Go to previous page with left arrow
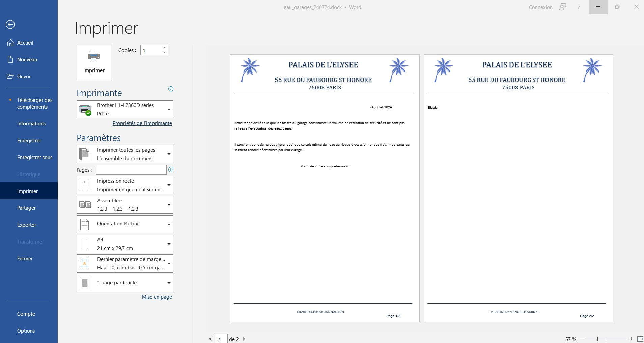The width and height of the screenshot is (644, 343). pyautogui.click(x=211, y=339)
